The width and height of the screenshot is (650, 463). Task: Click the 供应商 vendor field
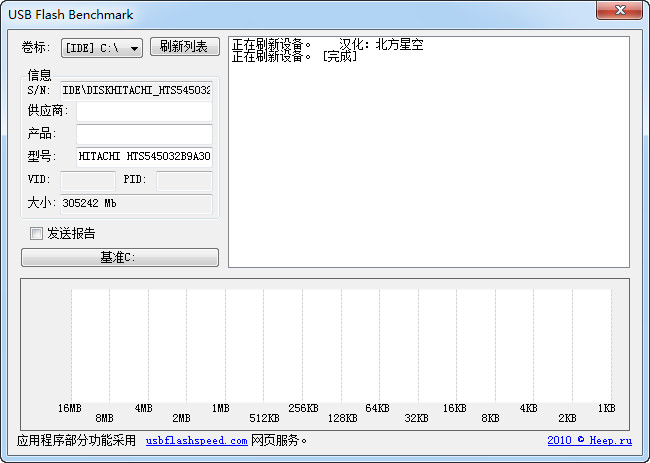(144, 111)
